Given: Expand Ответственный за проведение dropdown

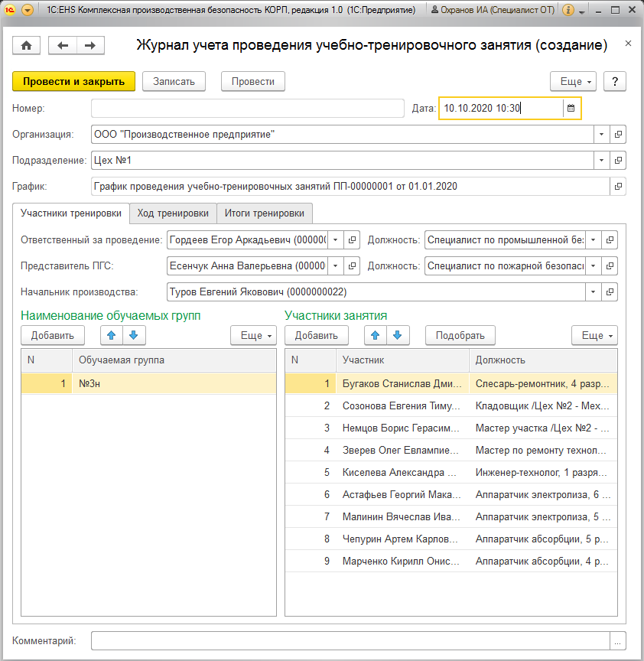Looking at the screenshot, I should (x=336, y=240).
